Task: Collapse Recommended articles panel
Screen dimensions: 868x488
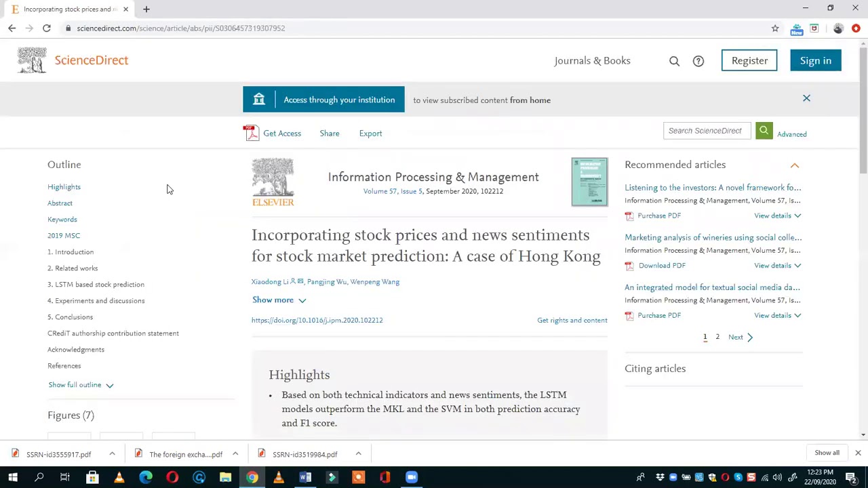Action: (x=795, y=165)
